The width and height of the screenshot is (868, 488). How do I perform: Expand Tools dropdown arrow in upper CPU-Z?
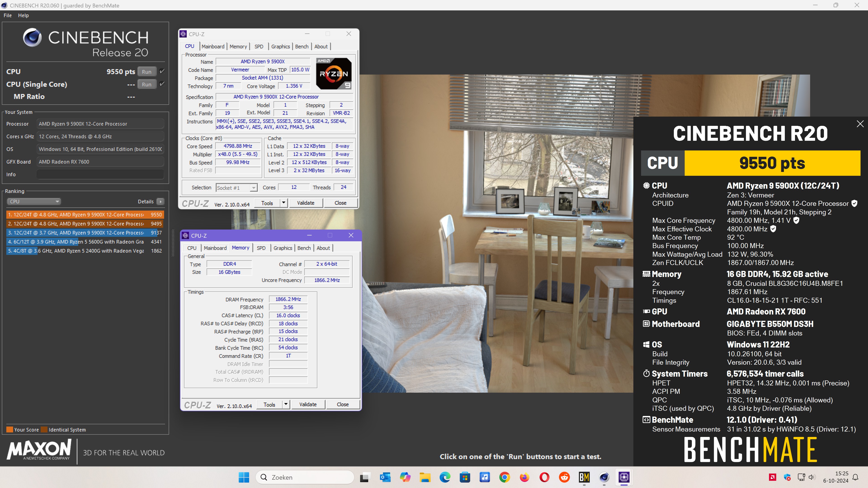pos(284,203)
